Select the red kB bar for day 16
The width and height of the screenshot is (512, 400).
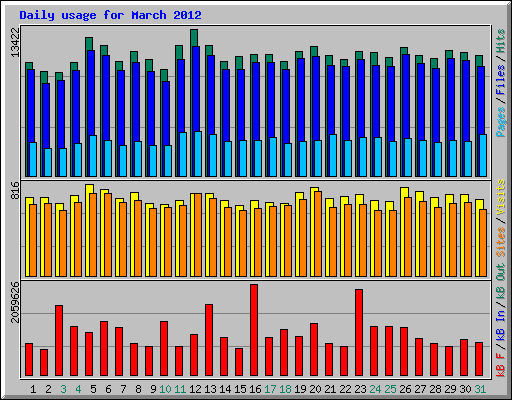pos(254,330)
